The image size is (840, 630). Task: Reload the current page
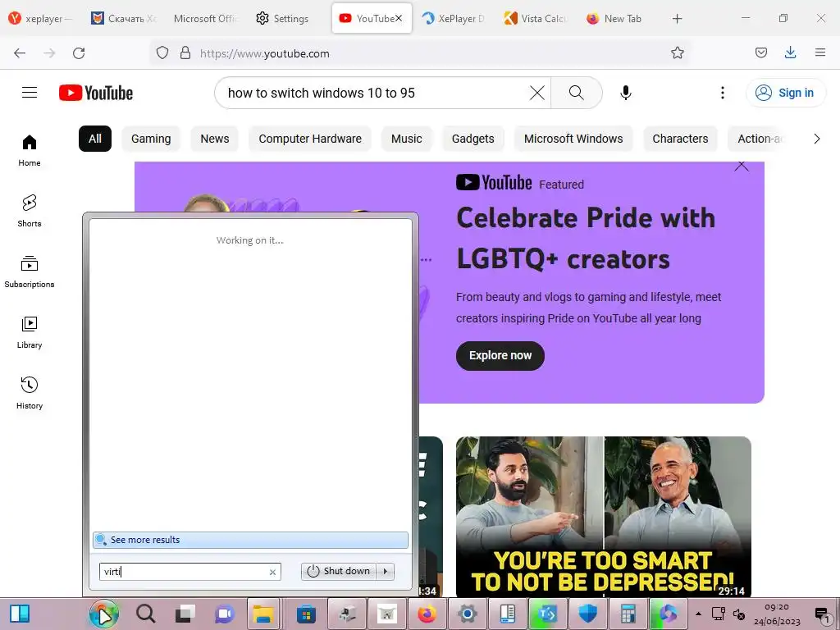click(79, 53)
